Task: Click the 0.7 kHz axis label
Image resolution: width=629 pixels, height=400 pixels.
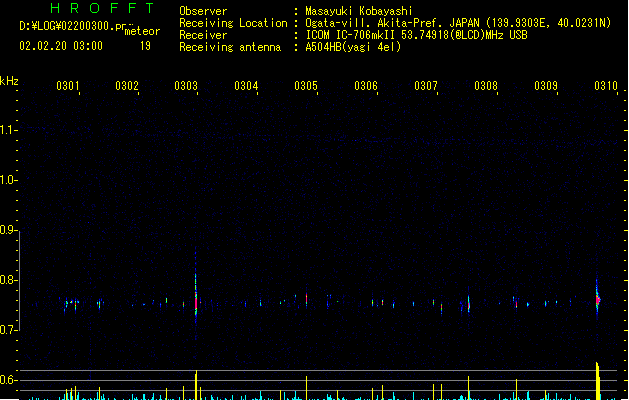Action: point(8,330)
